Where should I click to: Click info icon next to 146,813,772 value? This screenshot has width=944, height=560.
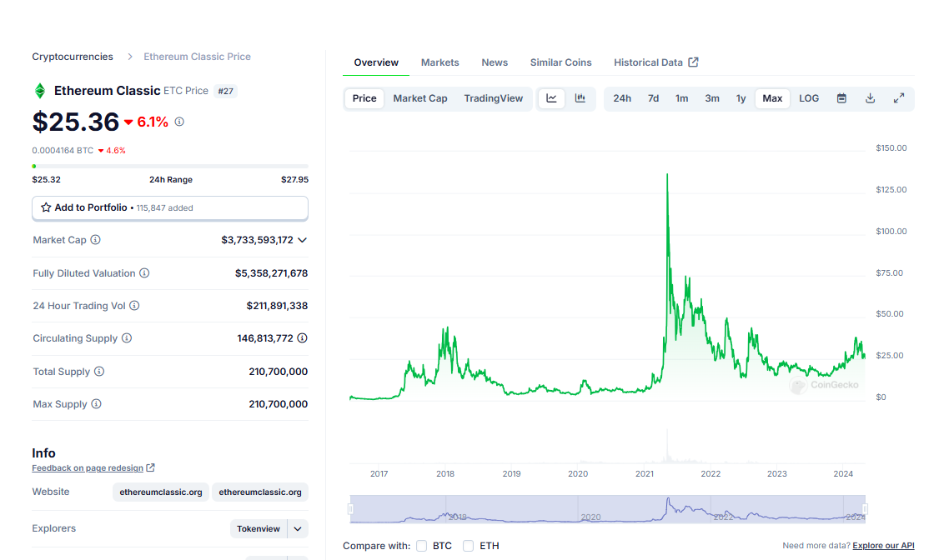[302, 338]
